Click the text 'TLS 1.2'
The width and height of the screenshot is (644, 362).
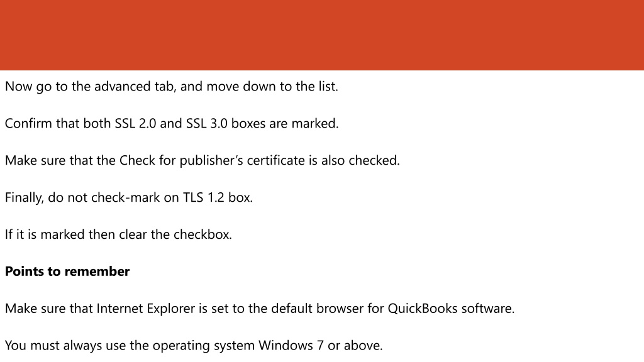203,197
